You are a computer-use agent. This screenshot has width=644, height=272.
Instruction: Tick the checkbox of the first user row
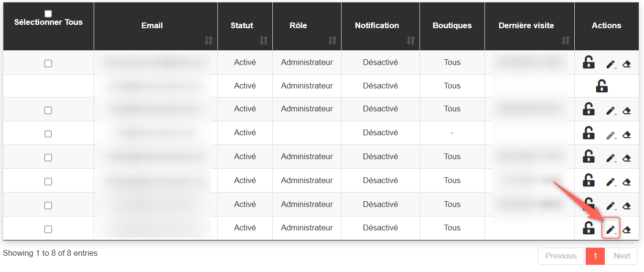click(x=48, y=63)
